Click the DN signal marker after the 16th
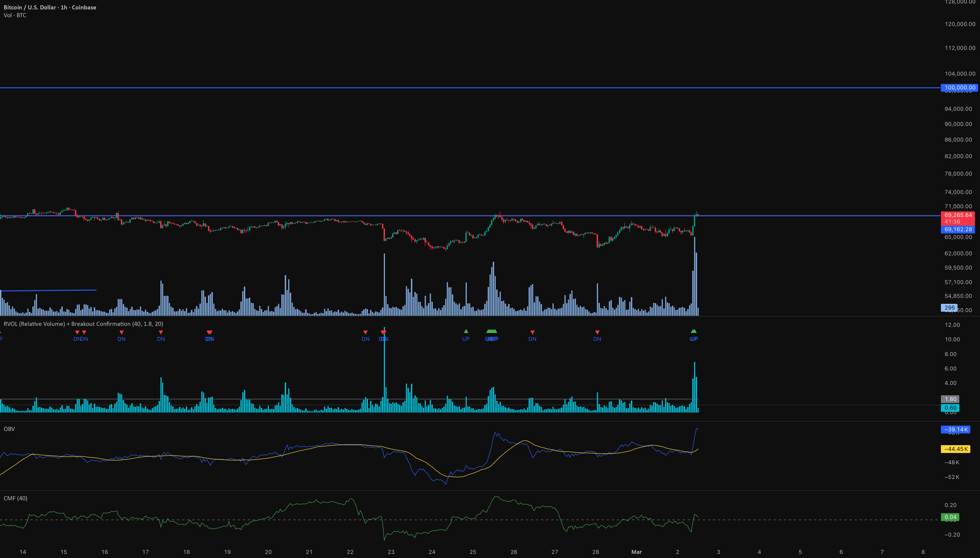This screenshot has height=558, width=980. [x=122, y=336]
